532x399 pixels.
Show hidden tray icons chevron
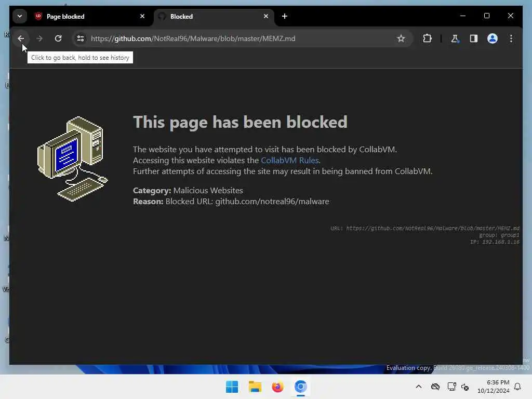click(419, 387)
